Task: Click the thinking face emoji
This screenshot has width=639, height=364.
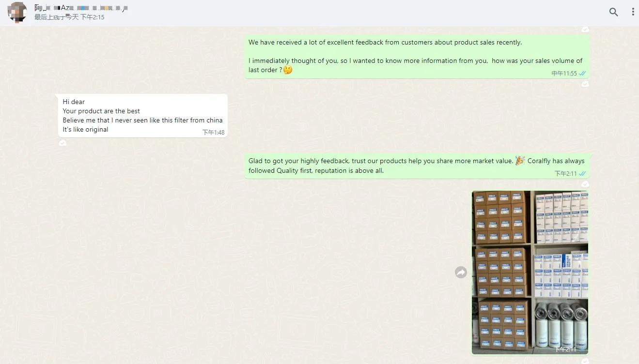Action: click(x=288, y=70)
